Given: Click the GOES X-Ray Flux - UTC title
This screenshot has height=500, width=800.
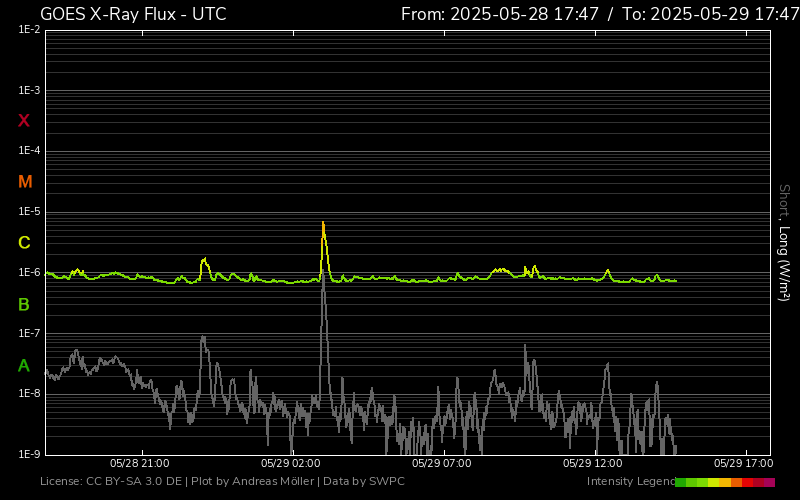Looking at the screenshot, I should tap(133, 14).
